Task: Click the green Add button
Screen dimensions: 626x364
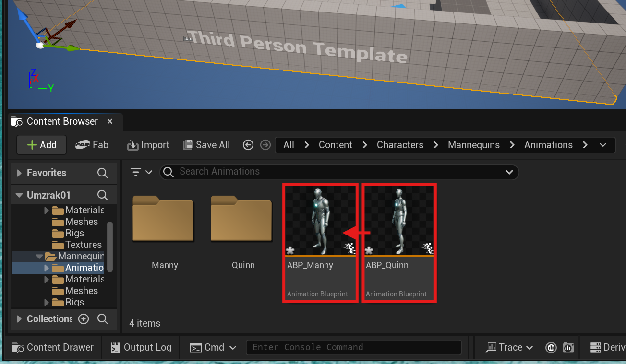Action: (41, 145)
